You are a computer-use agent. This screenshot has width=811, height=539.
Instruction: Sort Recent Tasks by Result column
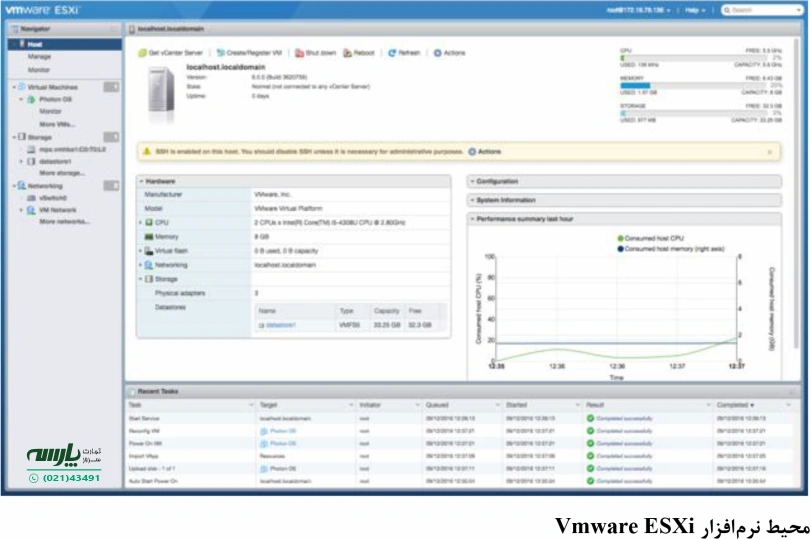tap(648, 405)
